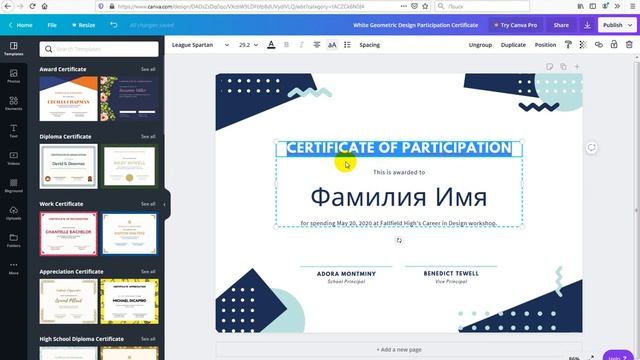Open the Templates sidebar tab
The width and height of the screenshot is (640, 360).
click(13, 49)
